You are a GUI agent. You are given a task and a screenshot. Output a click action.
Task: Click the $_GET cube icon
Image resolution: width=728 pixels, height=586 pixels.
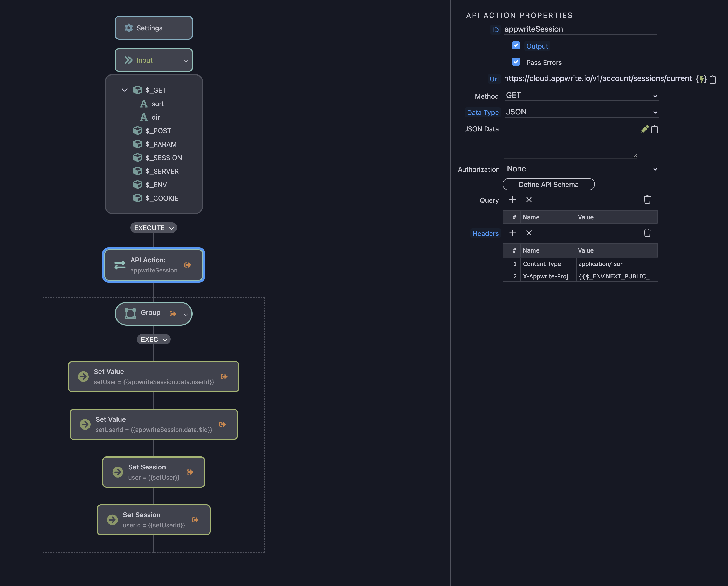[x=138, y=90]
